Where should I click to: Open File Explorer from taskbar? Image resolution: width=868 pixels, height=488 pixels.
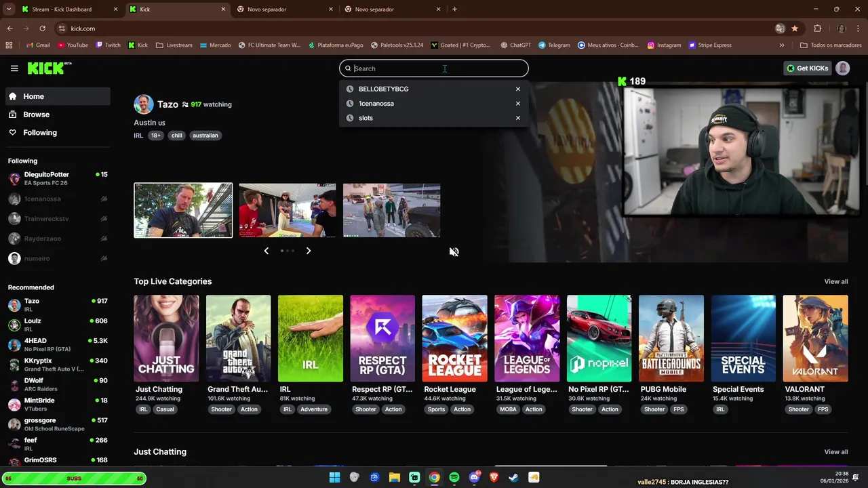tap(394, 477)
